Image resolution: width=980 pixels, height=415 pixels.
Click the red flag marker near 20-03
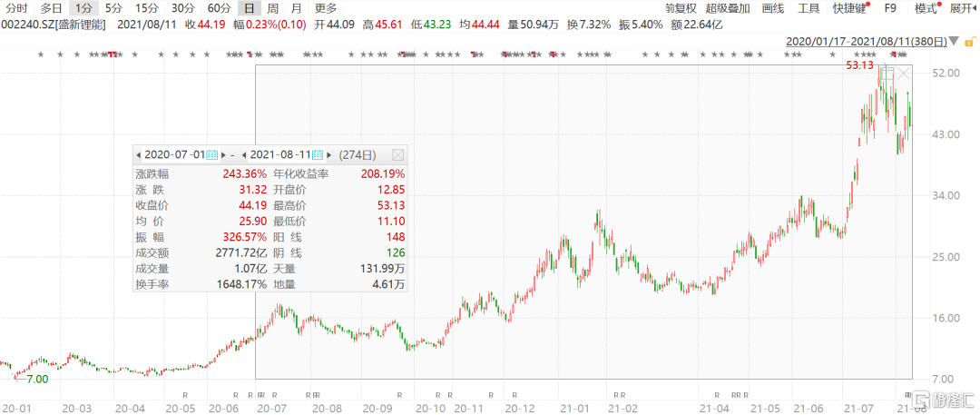pos(113,55)
